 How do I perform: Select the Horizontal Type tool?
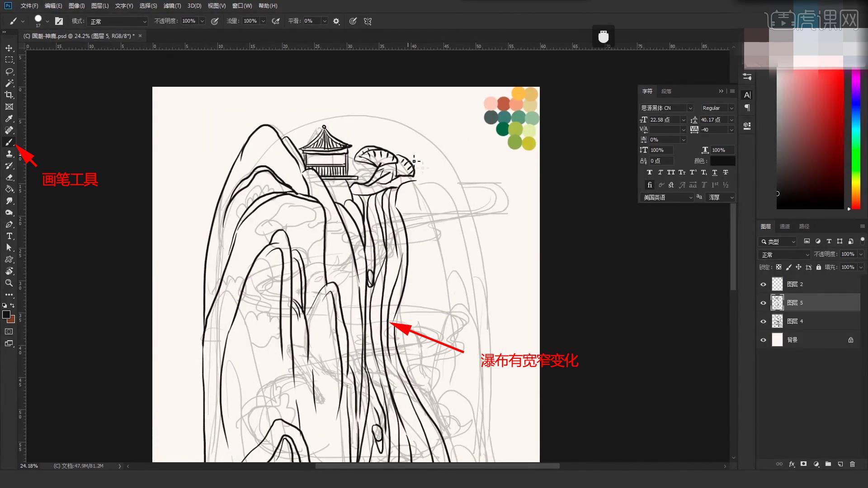[9, 236]
